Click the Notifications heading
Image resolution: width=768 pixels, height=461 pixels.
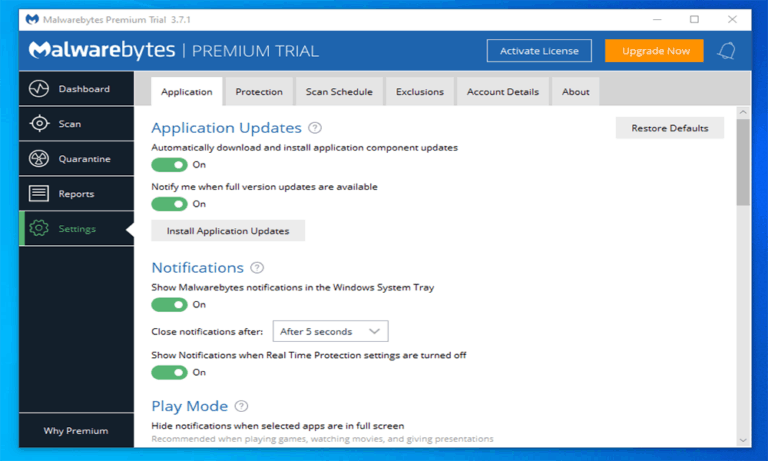point(197,267)
